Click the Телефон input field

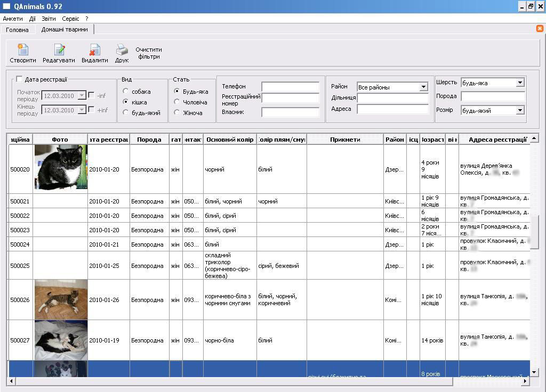[x=290, y=87]
